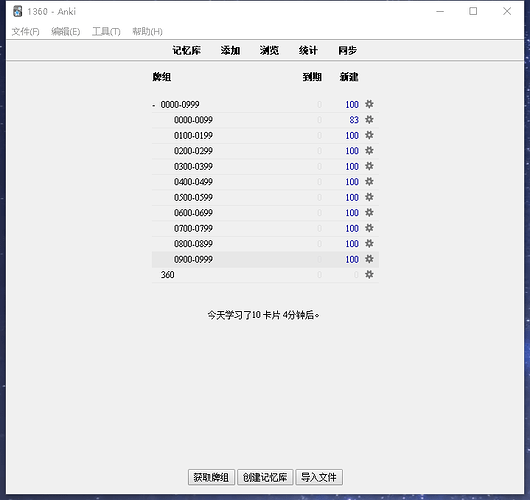Open options gear for deck 0700-0799
The height and width of the screenshot is (500, 530).
369,228
